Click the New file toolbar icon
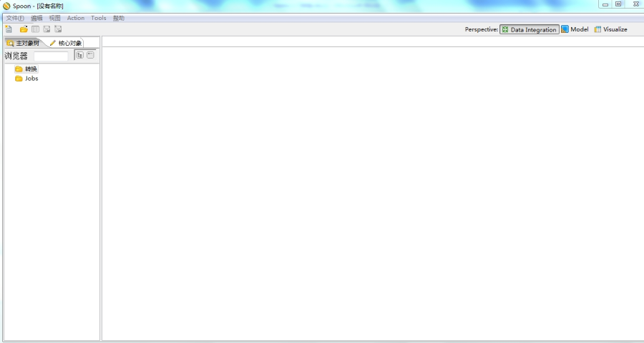Viewport: 644px width, 343px height. (9, 29)
